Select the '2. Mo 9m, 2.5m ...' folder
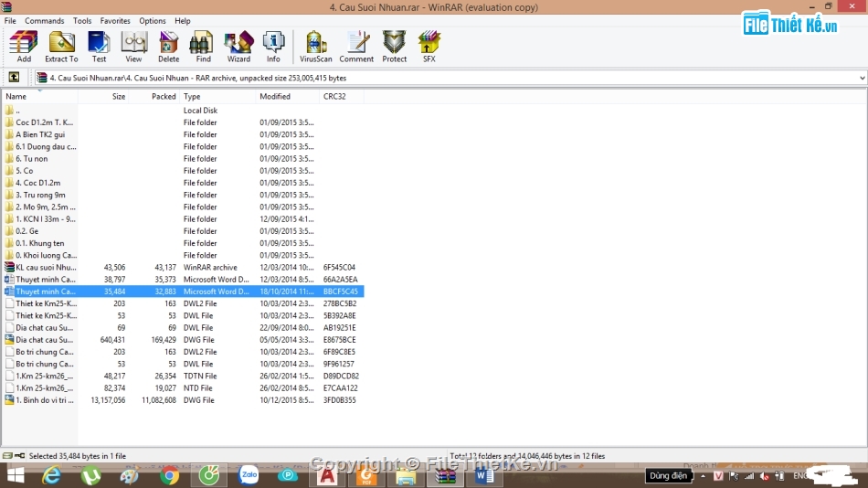Viewport: 868px width, 488px height. tap(184, 207)
